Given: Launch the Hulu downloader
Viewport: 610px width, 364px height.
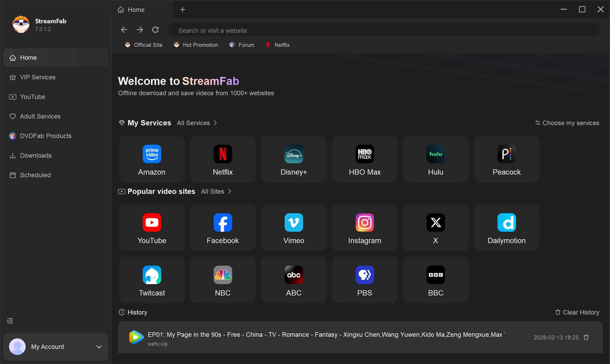Looking at the screenshot, I should (x=436, y=159).
